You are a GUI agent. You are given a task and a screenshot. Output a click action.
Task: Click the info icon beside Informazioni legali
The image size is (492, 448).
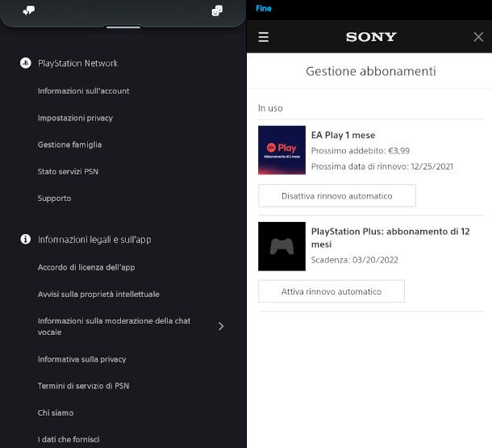pos(26,239)
